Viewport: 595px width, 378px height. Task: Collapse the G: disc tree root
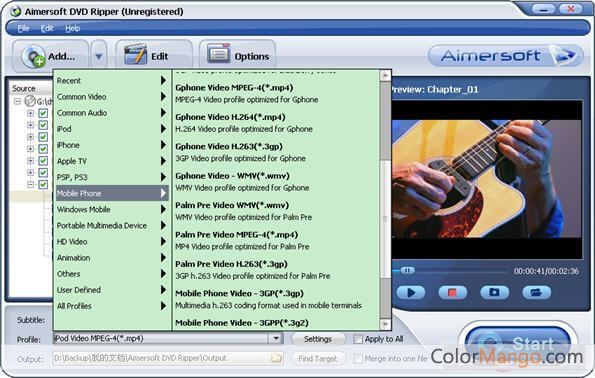pyautogui.click(x=17, y=101)
